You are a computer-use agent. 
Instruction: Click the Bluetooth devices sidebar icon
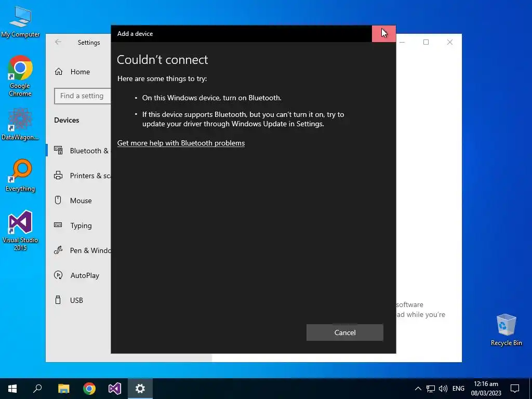[x=58, y=150]
